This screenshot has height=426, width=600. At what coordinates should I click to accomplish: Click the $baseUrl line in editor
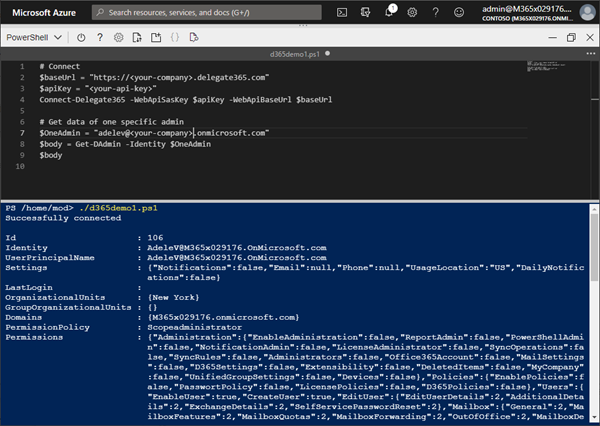154,77
